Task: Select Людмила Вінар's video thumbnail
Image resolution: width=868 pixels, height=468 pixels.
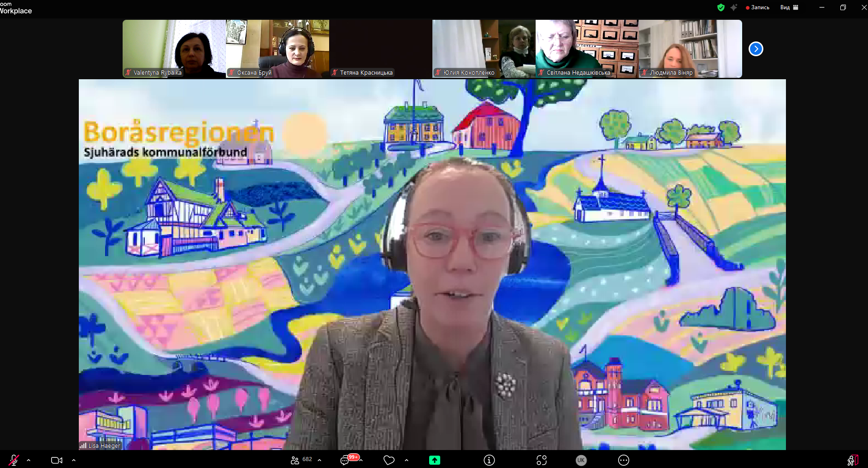Action: tap(691, 49)
